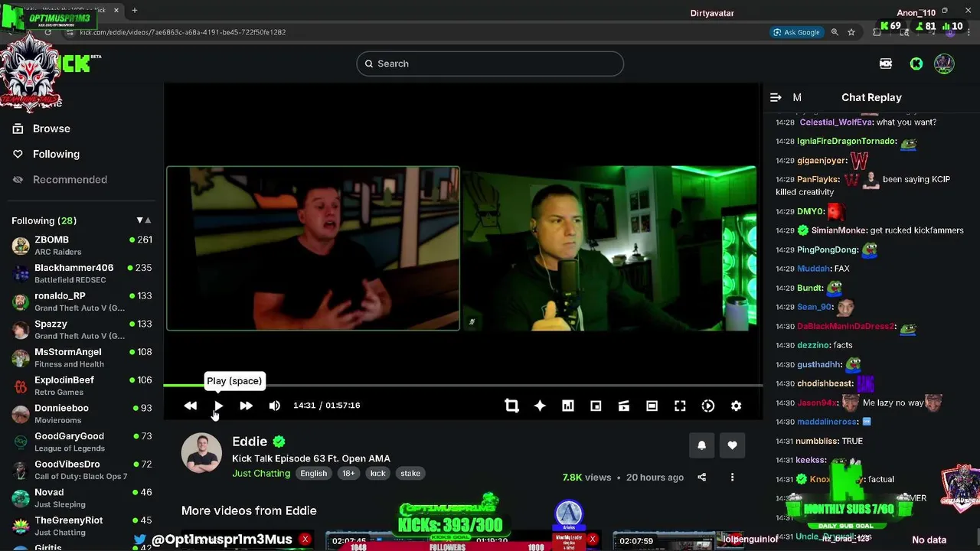The width and height of the screenshot is (980, 551).
Task: Click username DaBlackManInDaDress2 in chat
Action: pyautogui.click(x=844, y=327)
